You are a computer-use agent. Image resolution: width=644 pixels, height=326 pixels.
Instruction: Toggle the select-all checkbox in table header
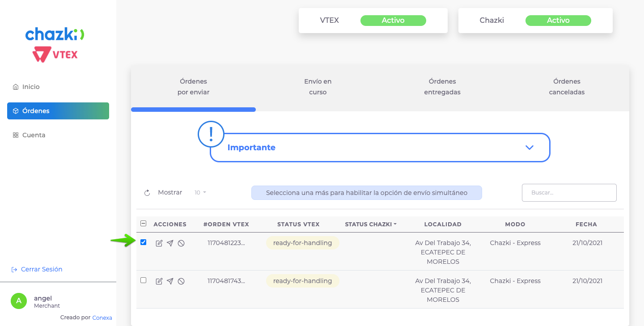tap(143, 224)
